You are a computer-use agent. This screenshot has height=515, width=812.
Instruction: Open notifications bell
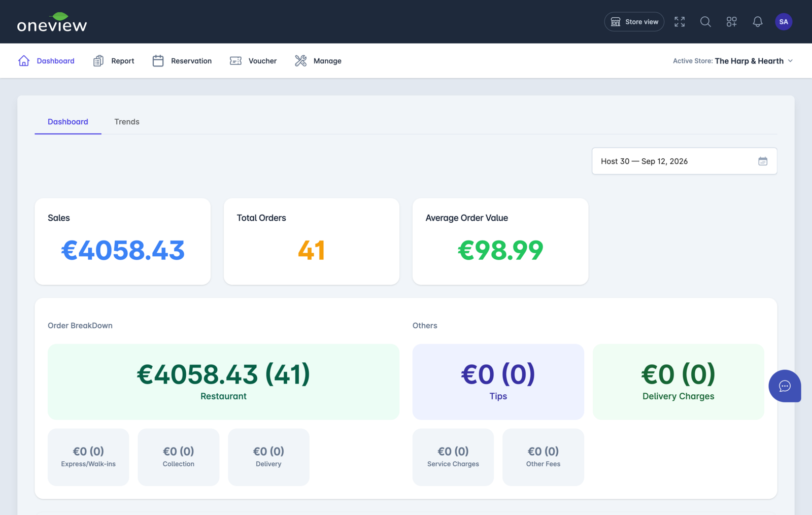[757, 22]
